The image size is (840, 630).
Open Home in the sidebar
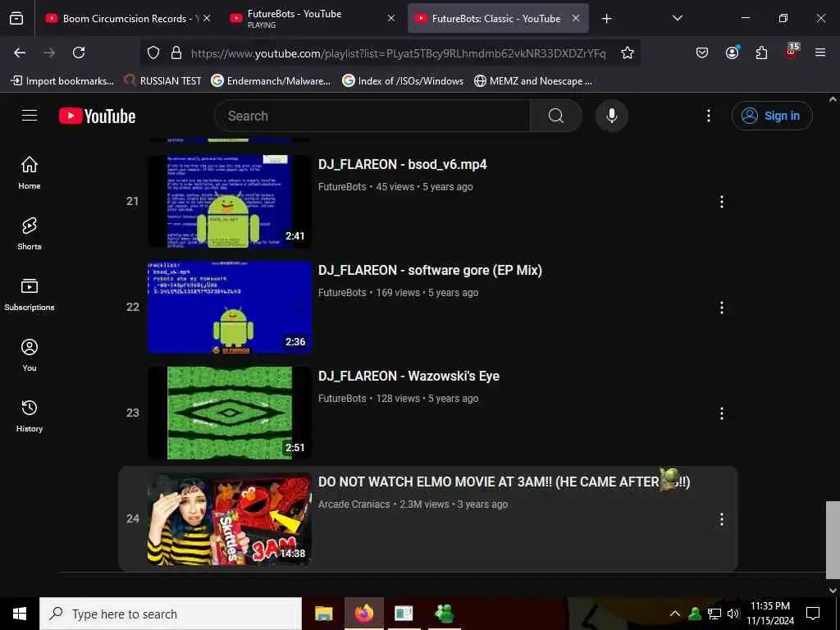tap(30, 172)
